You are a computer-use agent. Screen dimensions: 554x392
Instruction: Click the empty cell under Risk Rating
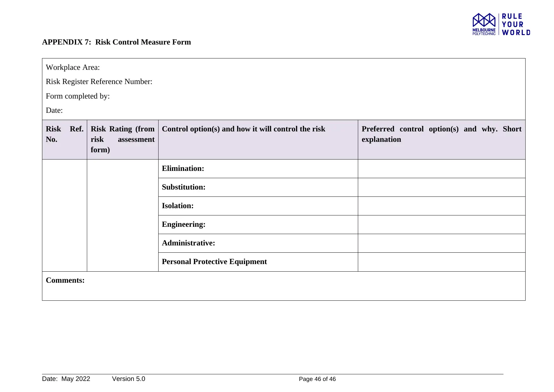pos(123,215)
